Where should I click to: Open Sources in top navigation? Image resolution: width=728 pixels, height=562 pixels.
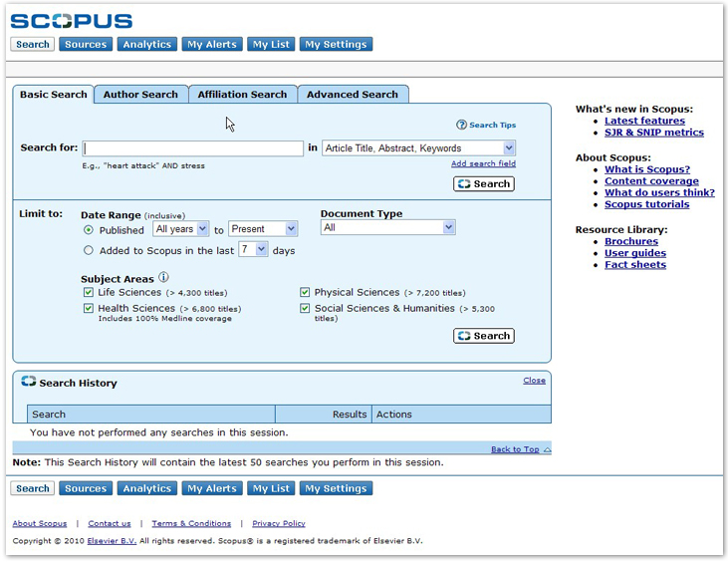point(86,44)
